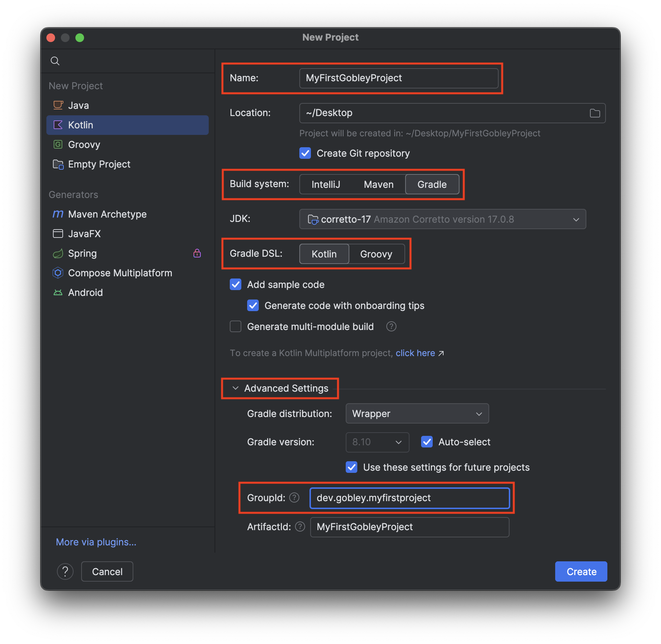Open the JDK corretto-17 dropdown

442,219
